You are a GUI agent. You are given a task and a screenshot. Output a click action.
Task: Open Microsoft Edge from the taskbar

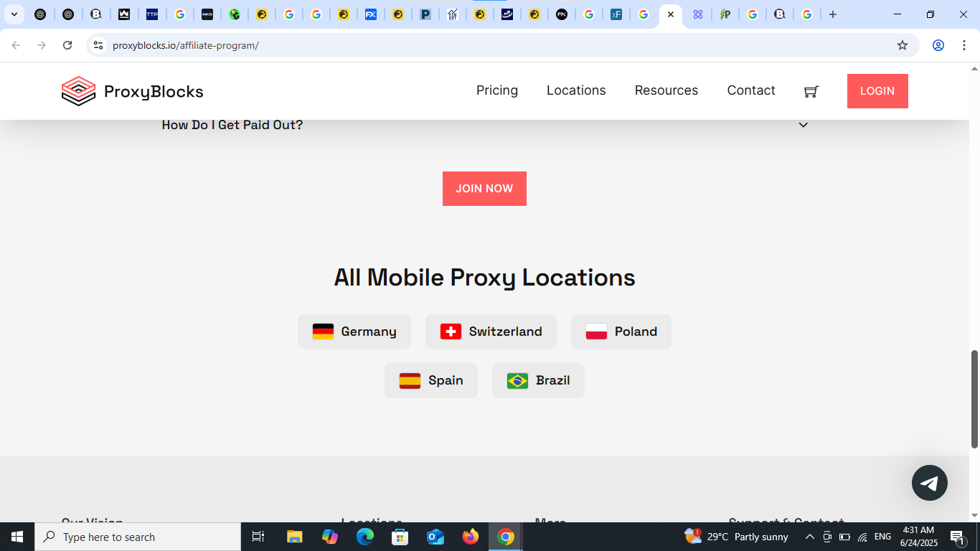coord(365,537)
